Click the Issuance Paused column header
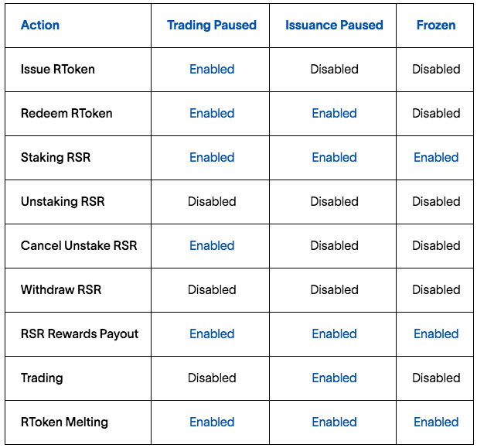 tap(334, 25)
